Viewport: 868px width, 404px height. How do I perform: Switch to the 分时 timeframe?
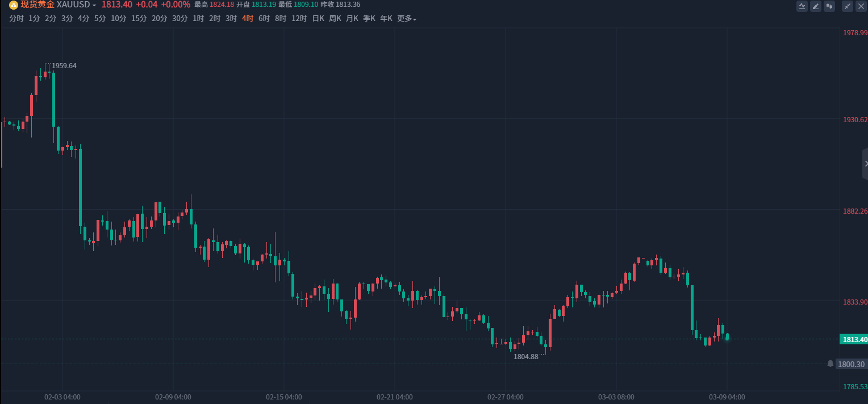click(x=16, y=18)
